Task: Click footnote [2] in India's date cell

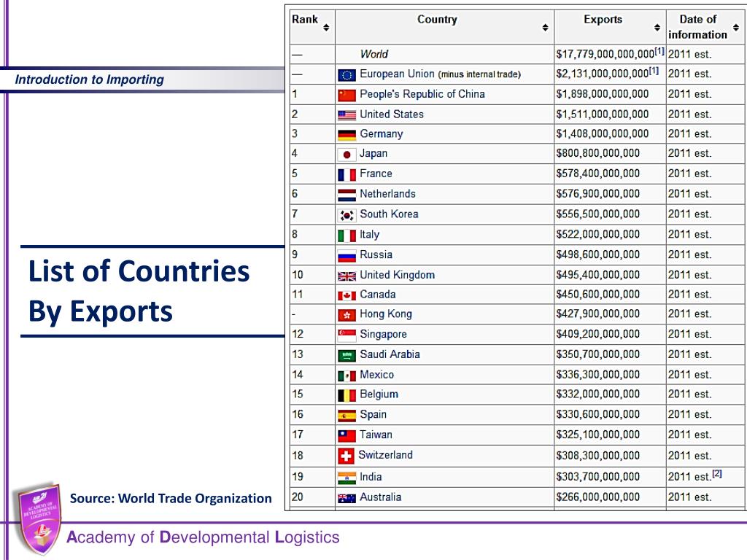Action: pyautogui.click(x=717, y=474)
